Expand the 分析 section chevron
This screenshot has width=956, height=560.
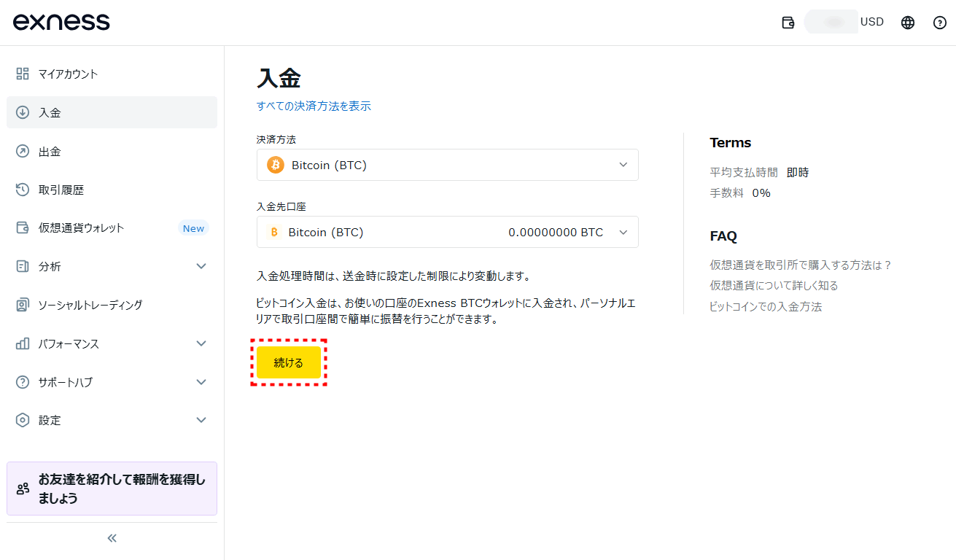(x=201, y=266)
